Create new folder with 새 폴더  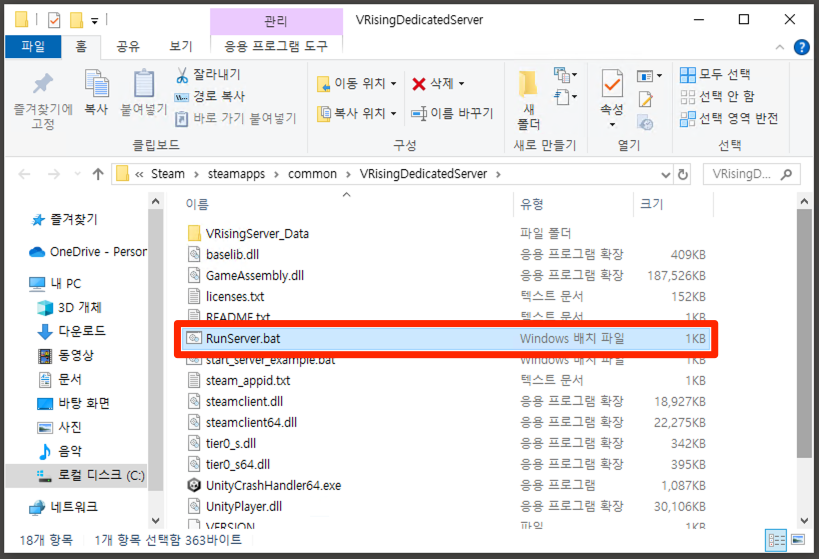pyautogui.click(x=528, y=100)
